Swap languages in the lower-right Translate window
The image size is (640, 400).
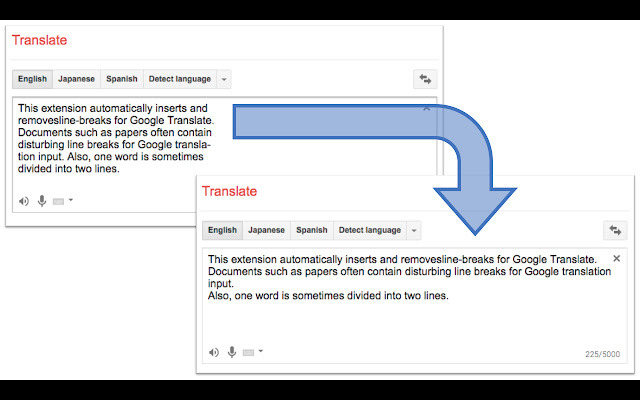[x=615, y=230]
